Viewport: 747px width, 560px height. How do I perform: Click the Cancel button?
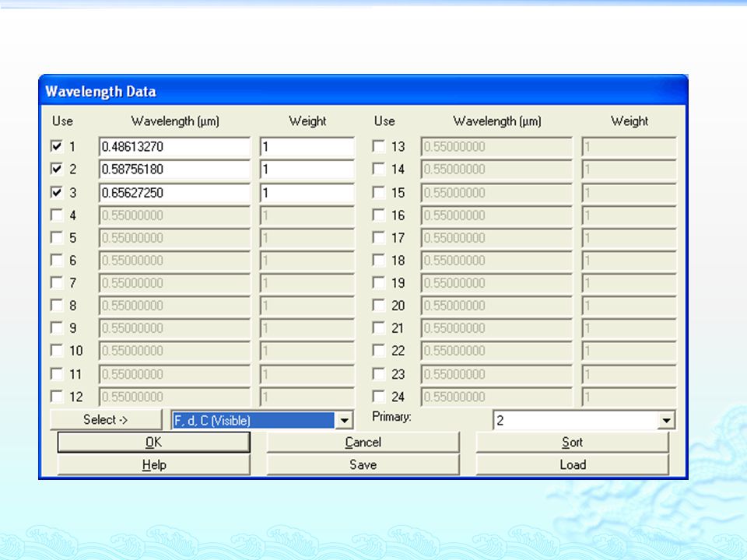coord(363,443)
